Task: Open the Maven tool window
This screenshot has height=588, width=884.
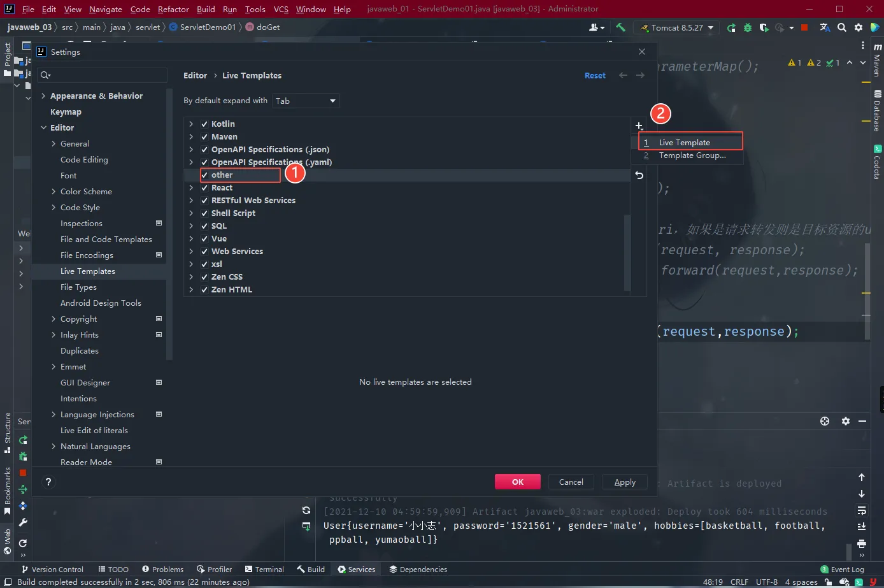Action: [x=877, y=59]
